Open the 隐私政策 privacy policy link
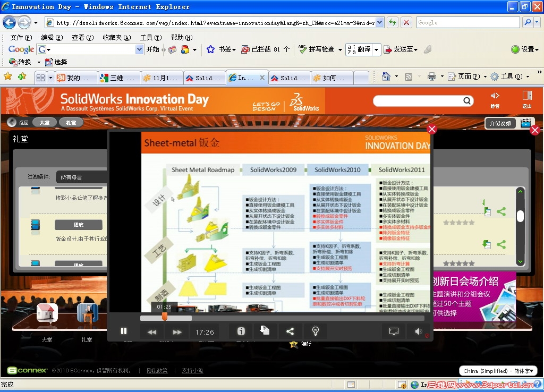The image size is (544, 392). pos(157,371)
